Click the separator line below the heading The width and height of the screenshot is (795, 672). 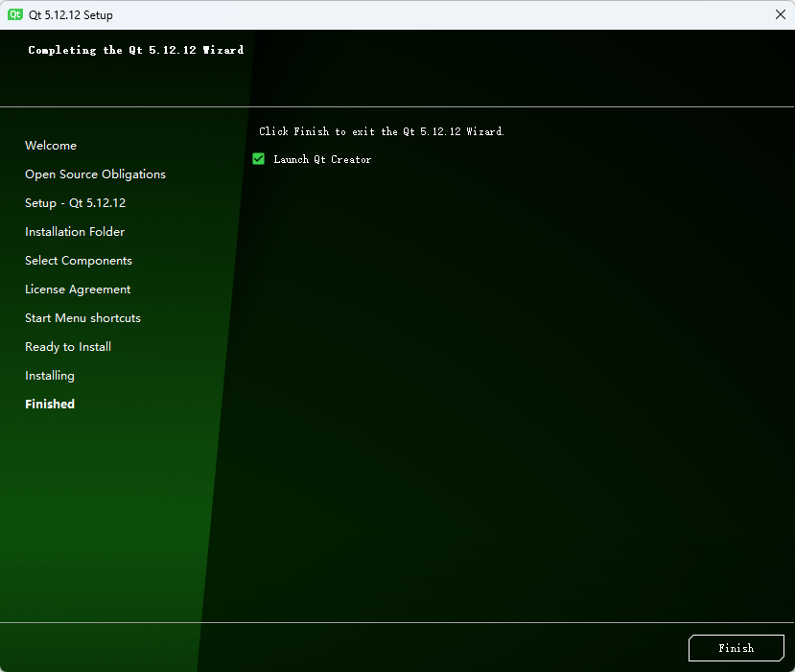(397, 106)
